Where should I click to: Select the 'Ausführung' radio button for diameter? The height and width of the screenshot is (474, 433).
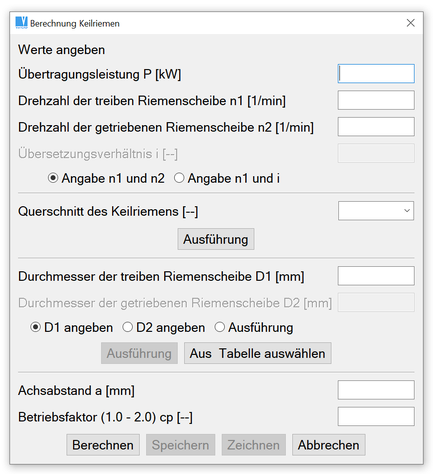[254, 327]
